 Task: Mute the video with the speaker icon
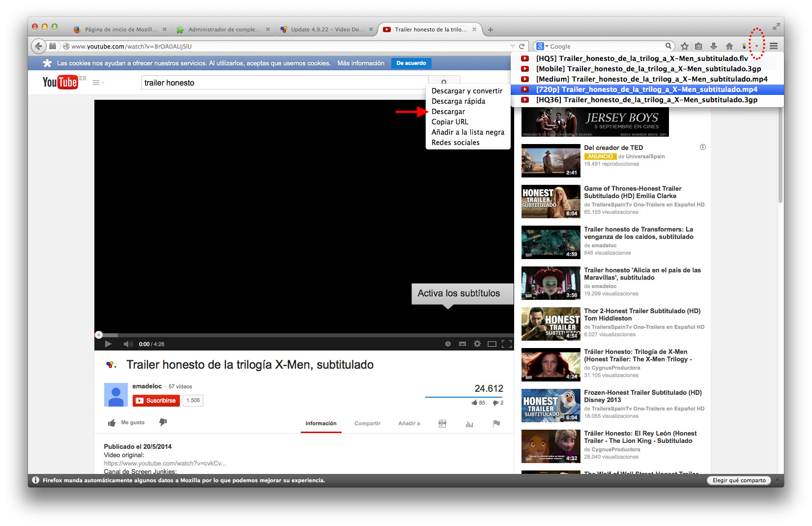click(128, 344)
